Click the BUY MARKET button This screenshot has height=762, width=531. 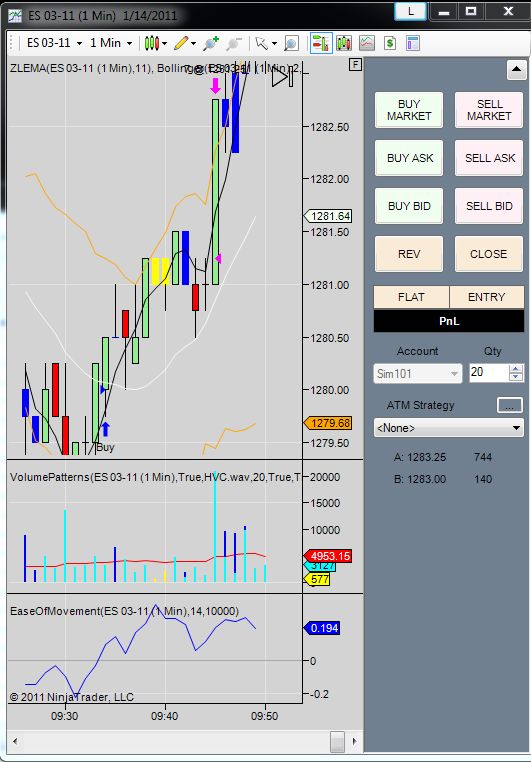(x=409, y=110)
